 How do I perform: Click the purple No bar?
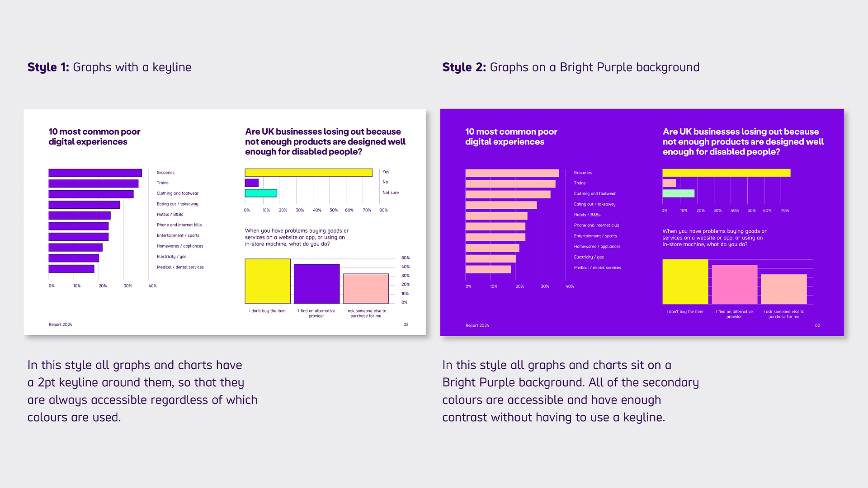(x=251, y=183)
